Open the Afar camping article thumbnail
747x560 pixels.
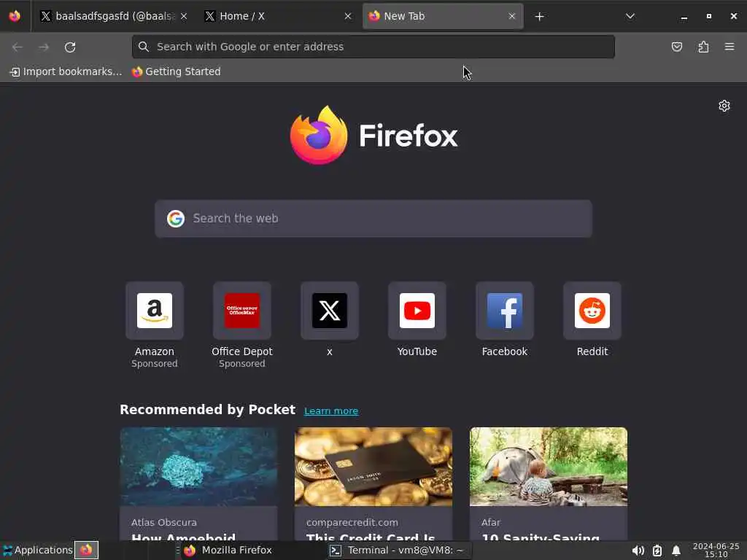click(549, 467)
